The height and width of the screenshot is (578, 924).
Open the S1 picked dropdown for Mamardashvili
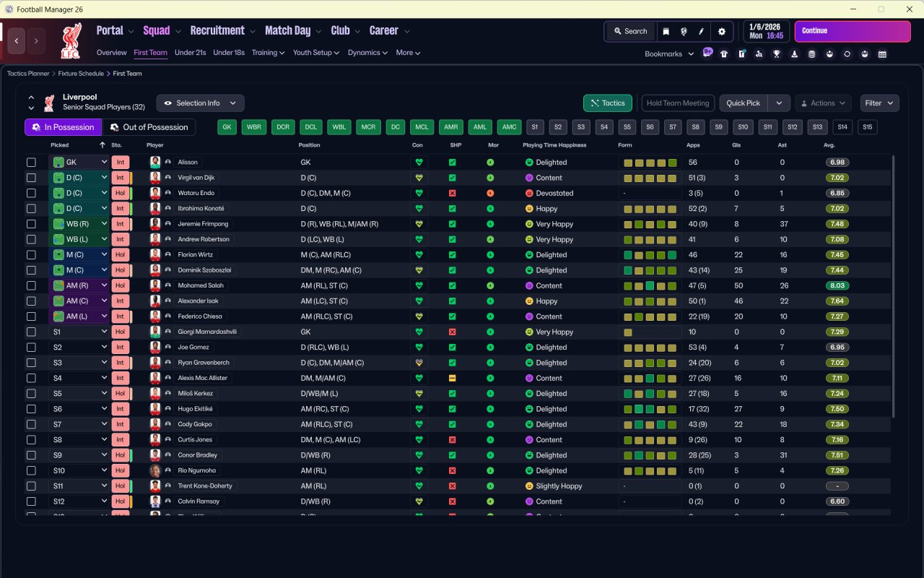click(80, 332)
